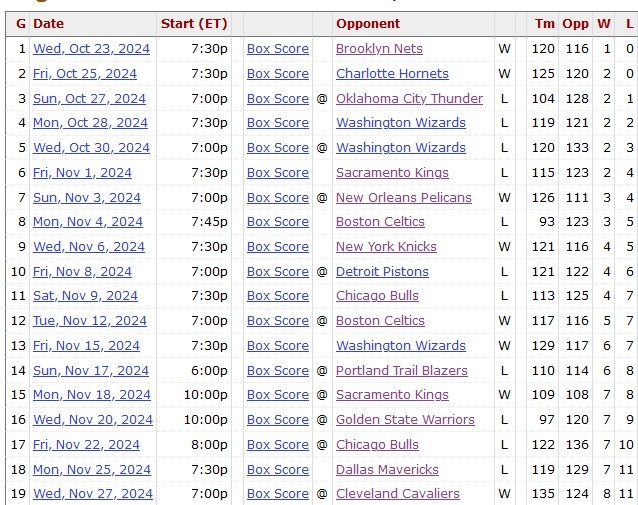Open Box Score for Detroit Pistons game

pyautogui.click(x=278, y=272)
